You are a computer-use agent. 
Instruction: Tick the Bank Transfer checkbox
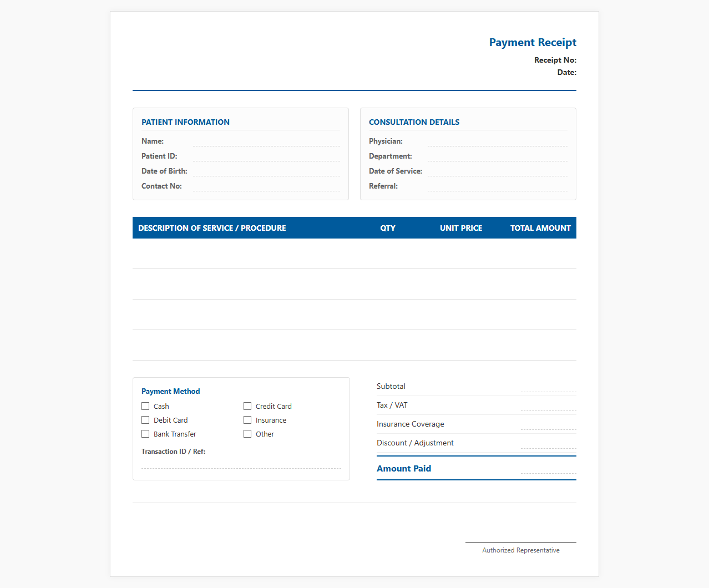tap(145, 434)
